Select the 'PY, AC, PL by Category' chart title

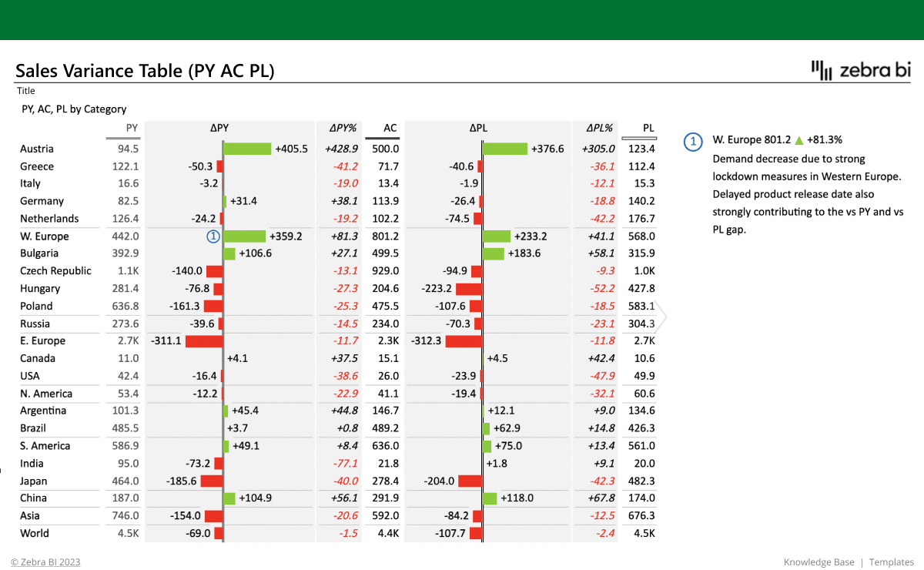[74, 109]
